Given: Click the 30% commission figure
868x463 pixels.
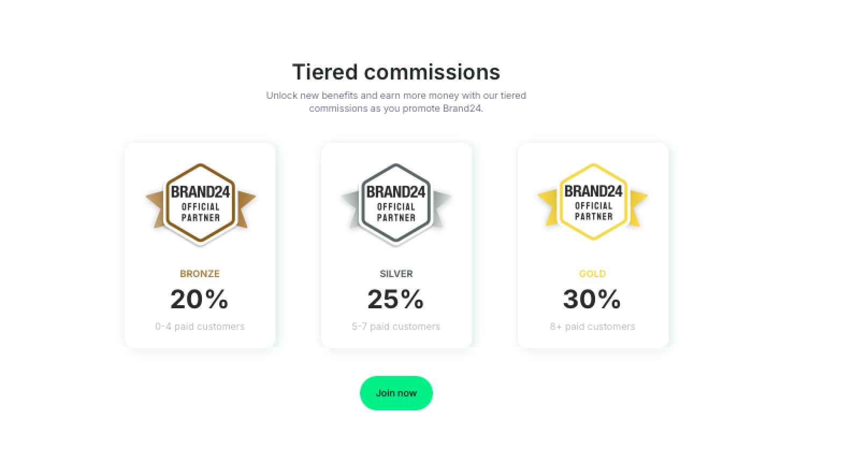Looking at the screenshot, I should tap(592, 299).
